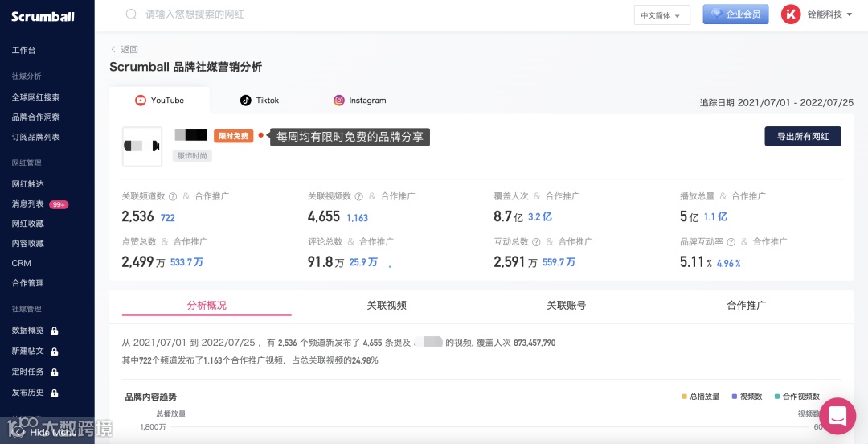Image resolution: width=868 pixels, height=444 pixels.
Task: Click the blue 1,163 partnership count
Action: click(x=357, y=218)
